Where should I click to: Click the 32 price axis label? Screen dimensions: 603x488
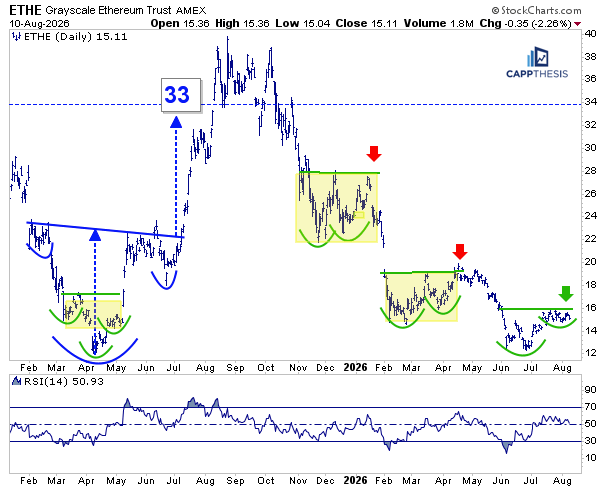(590, 125)
